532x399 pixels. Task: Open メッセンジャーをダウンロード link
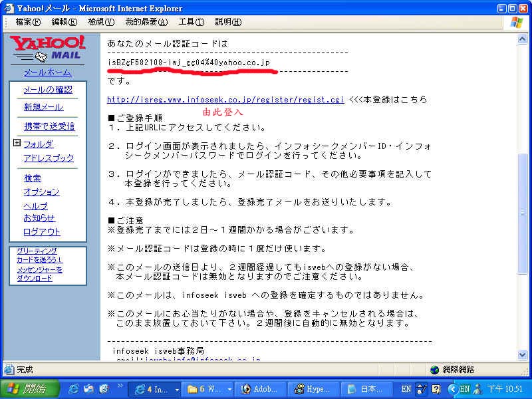[x=40, y=274]
